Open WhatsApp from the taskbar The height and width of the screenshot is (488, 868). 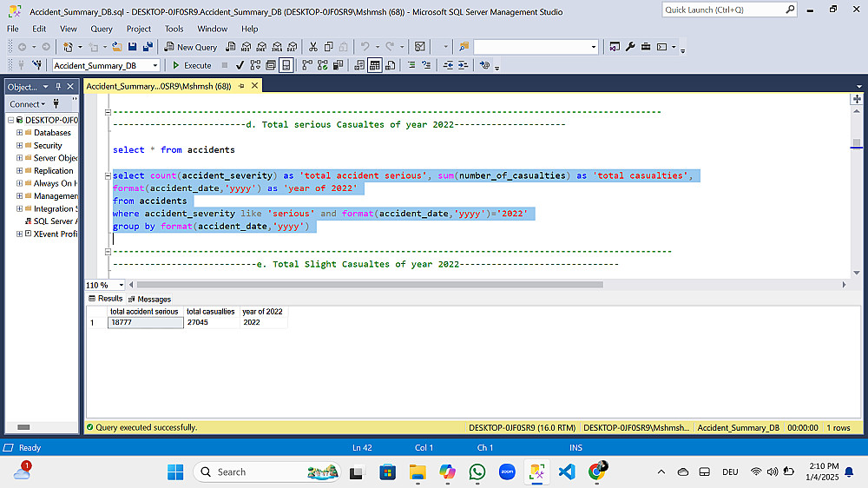click(x=477, y=472)
